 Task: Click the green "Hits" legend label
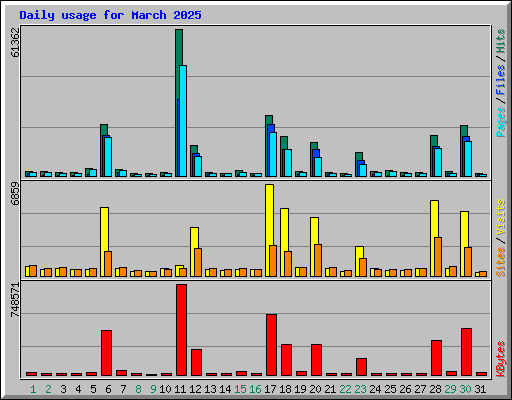501,41
